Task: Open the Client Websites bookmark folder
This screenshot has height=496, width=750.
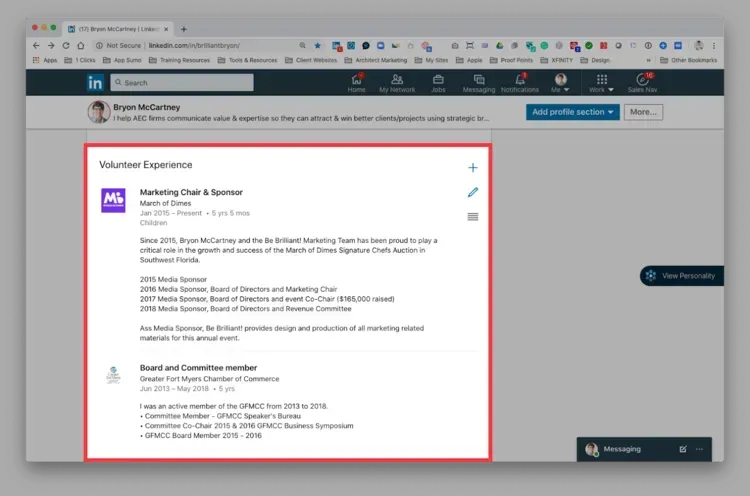Action: (x=311, y=60)
